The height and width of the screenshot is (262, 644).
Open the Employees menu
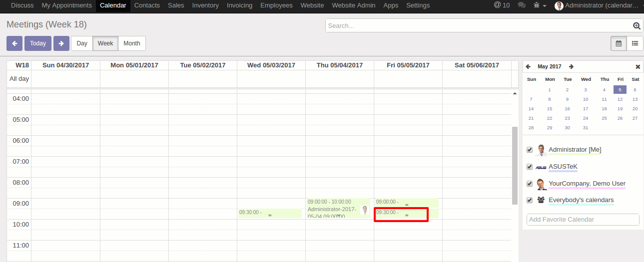[x=276, y=5]
